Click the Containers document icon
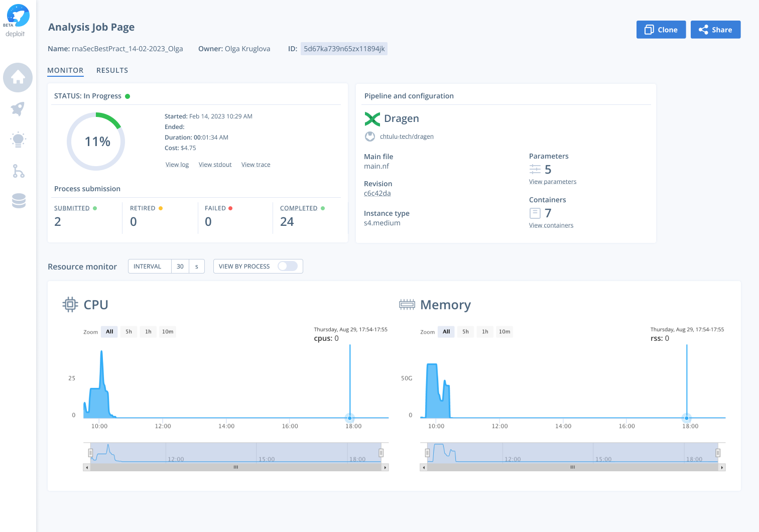This screenshot has width=759, height=532. (x=535, y=213)
